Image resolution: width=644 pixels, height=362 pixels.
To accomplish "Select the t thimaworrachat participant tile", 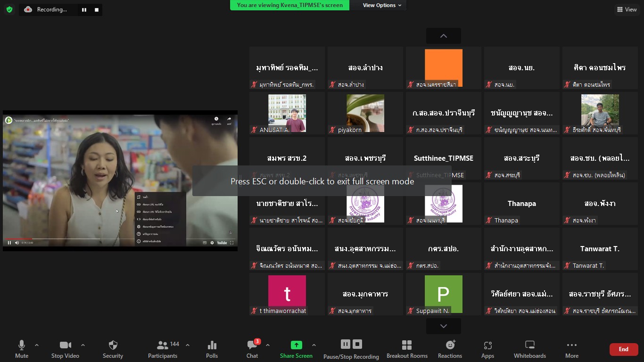I will [x=287, y=294].
